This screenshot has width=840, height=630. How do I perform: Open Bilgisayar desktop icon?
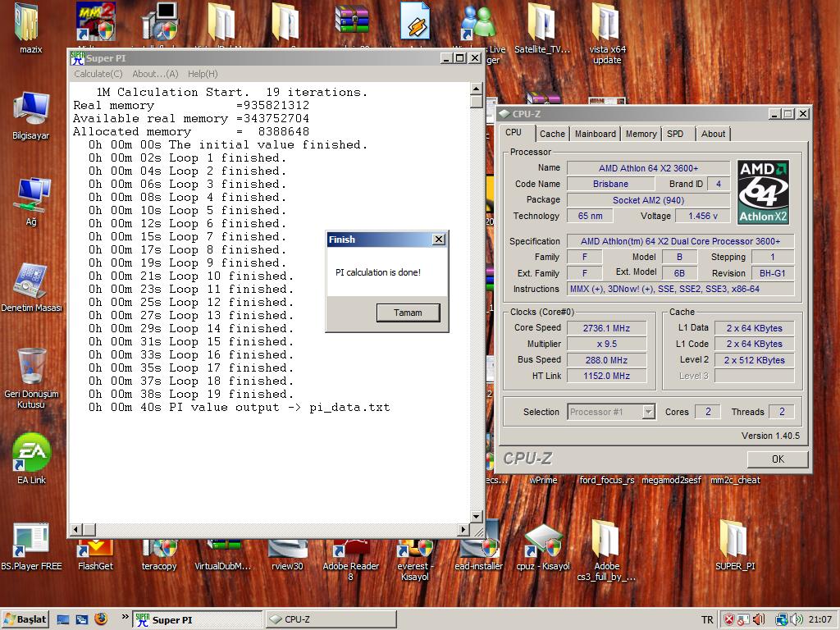[31, 109]
